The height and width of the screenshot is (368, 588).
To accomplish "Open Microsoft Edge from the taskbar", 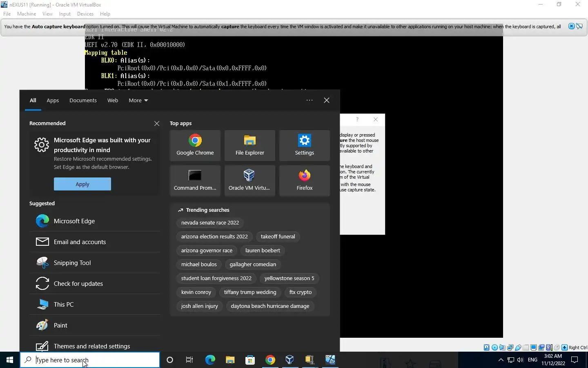I will [x=210, y=360].
